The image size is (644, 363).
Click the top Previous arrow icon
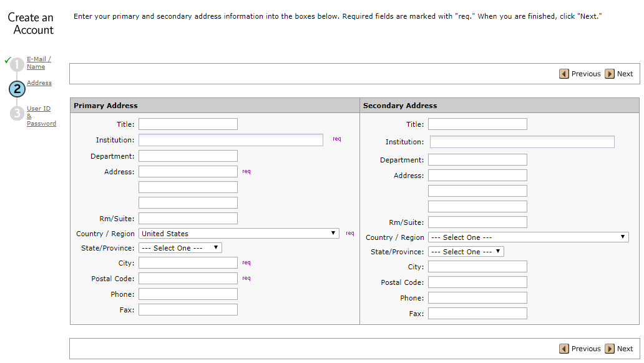(564, 74)
